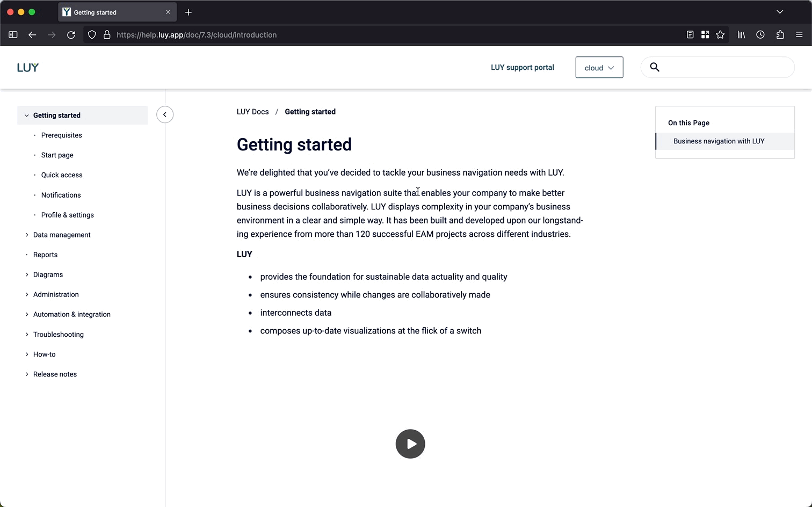The width and height of the screenshot is (812, 507).
Task: Toggle the browser sidebar panel icon
Action: coord(13,35)
